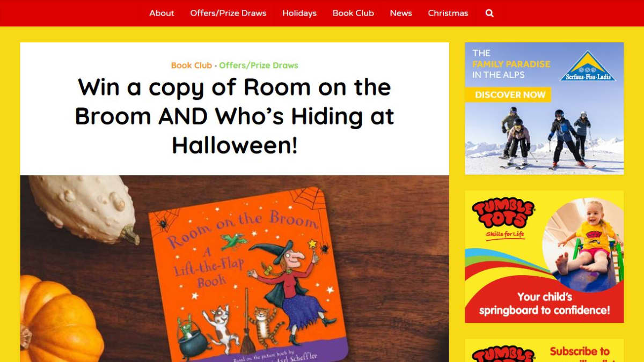Select the News menu item
Screen dimensions: 644x362
click(x=401, y=13)
